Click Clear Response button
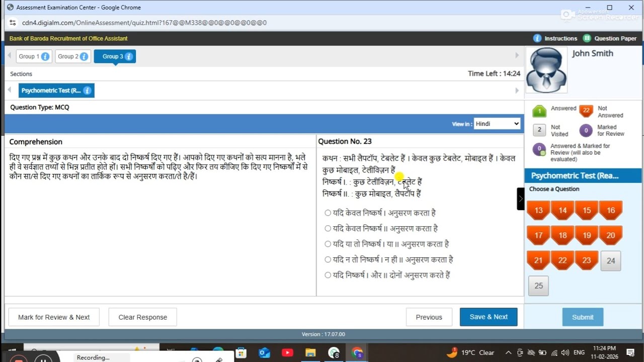This screenshot has height=362, width=644. click(143, 317)
